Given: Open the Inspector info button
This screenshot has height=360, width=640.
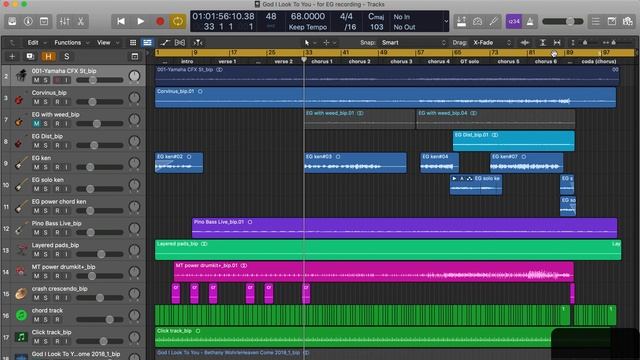Looking at the screenshot, I should point(28,21).
